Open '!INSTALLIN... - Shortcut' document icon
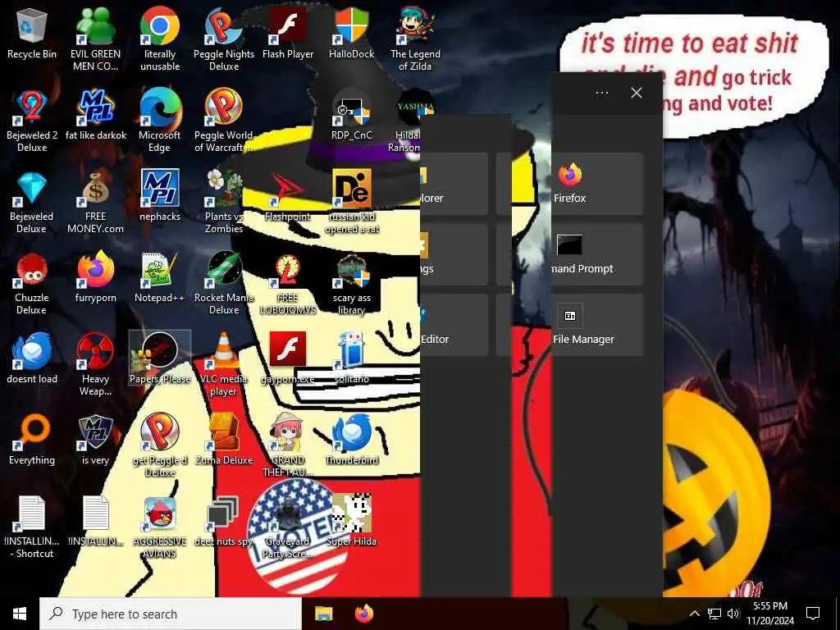This screenshot has width=840, height=630. tap(32, 527)
